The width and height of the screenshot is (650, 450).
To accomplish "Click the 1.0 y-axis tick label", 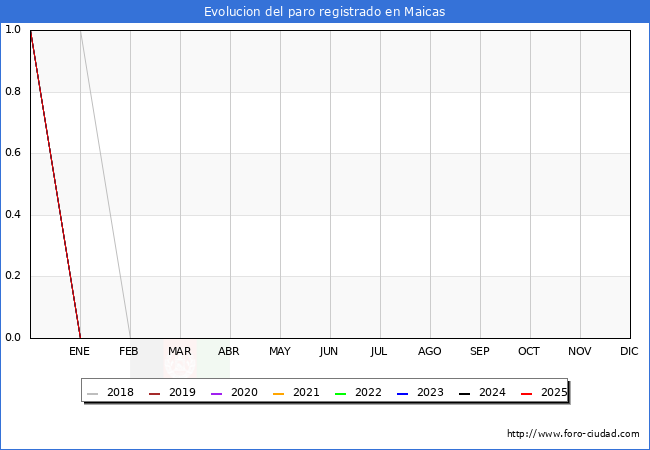I will pos(13,30).
